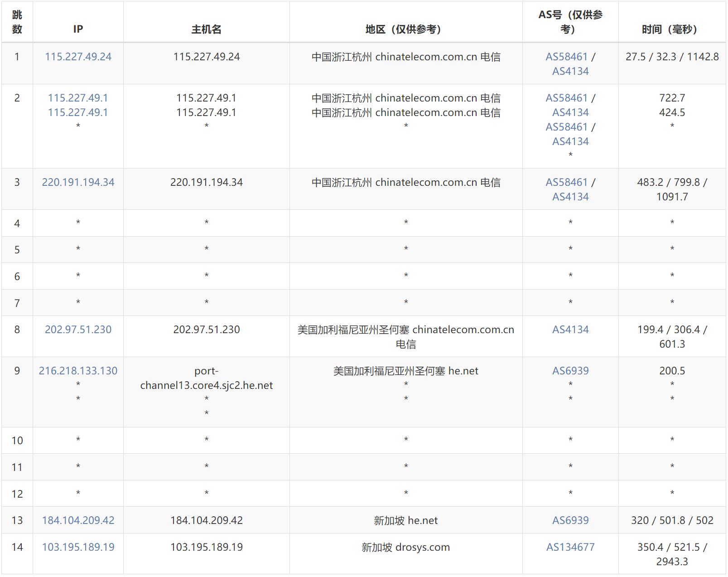Open IP link 202.97.51.230
Image resolution: width=728 pixels, height=577 pixels.
tap(78, 330)
